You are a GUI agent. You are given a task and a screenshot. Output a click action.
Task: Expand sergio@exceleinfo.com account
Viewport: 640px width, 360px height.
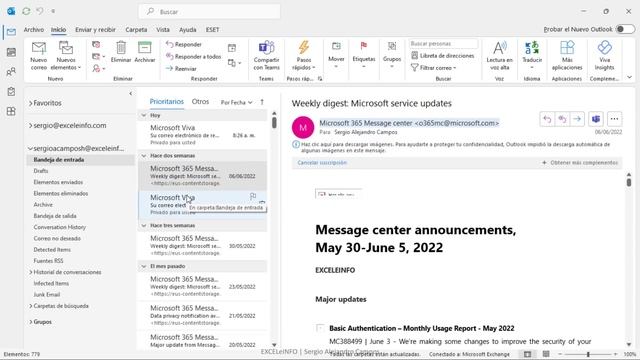(31, 126)
